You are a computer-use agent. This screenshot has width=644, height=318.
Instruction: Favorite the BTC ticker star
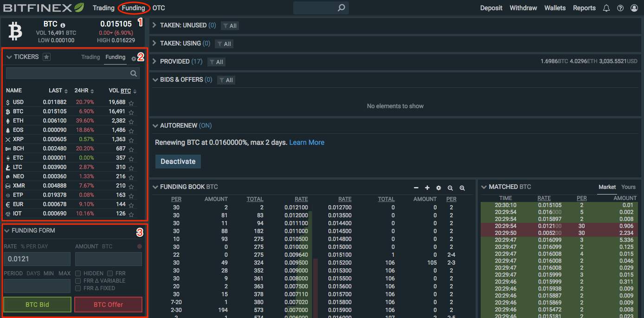pos(131,112)
